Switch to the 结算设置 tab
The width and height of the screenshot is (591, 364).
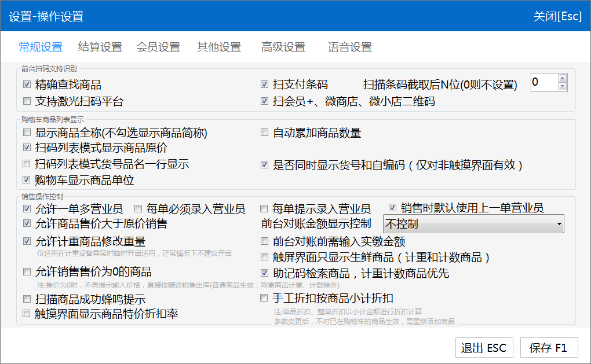[x=100, y=47]
